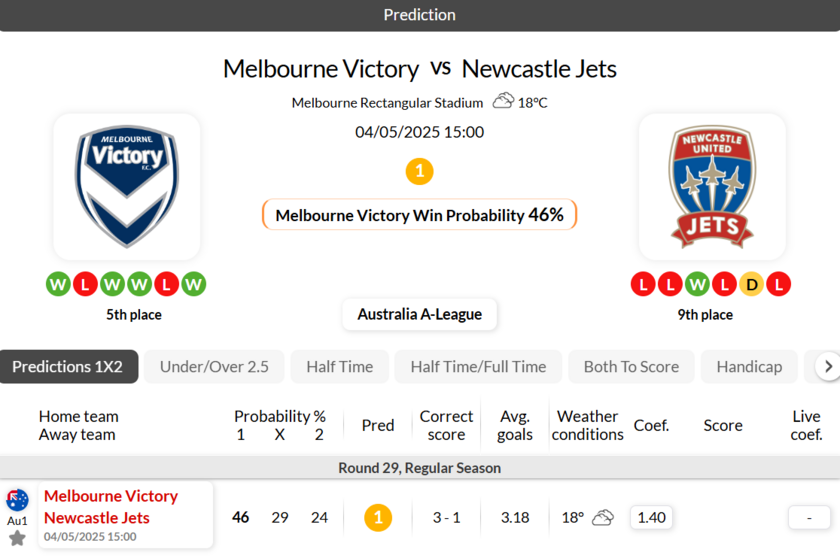Click the orange prediction circle under date
This screenshot has height=558, width=840.
(419, 171)
